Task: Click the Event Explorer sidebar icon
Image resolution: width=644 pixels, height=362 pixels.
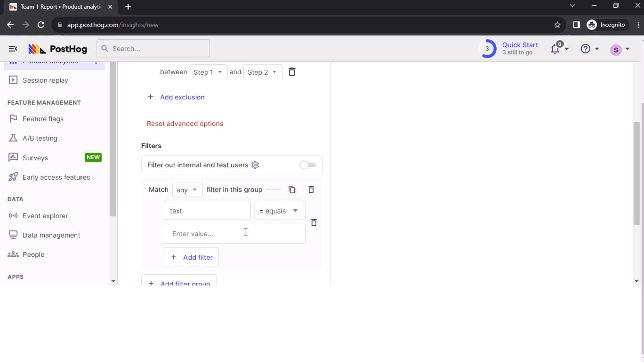Action: click(x=13, y=216)
